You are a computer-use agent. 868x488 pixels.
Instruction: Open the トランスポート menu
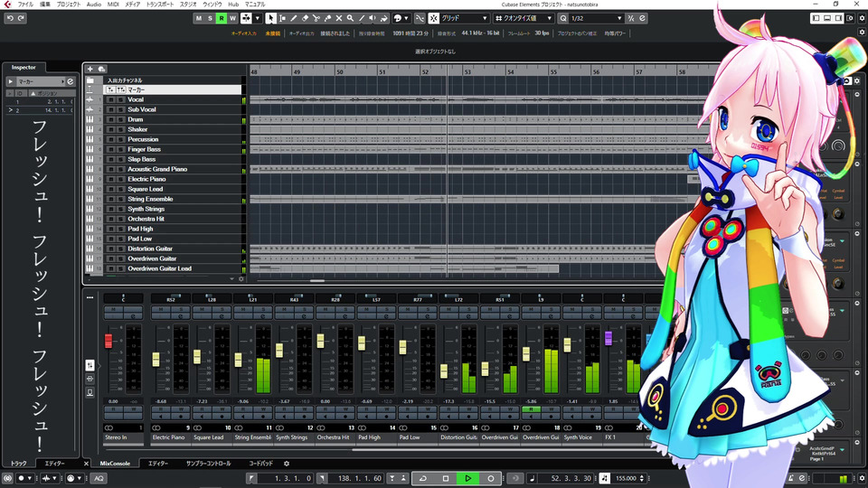(159, 4)
